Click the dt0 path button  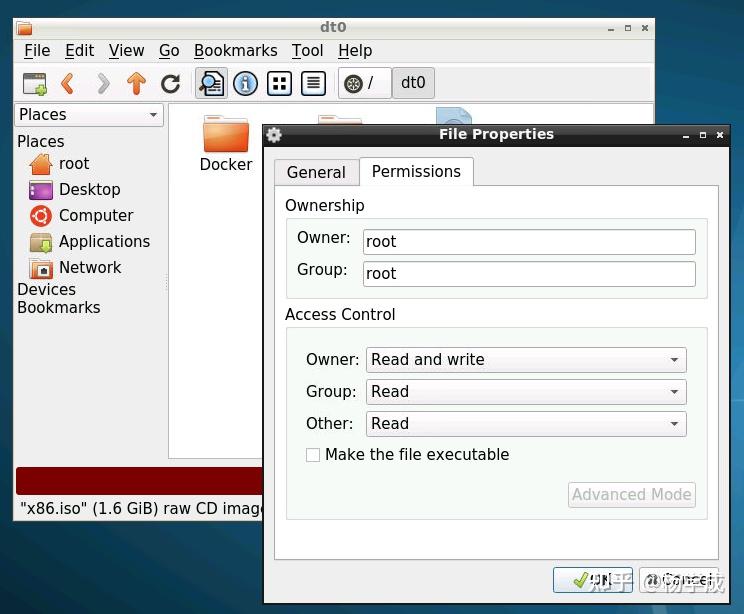413,83
